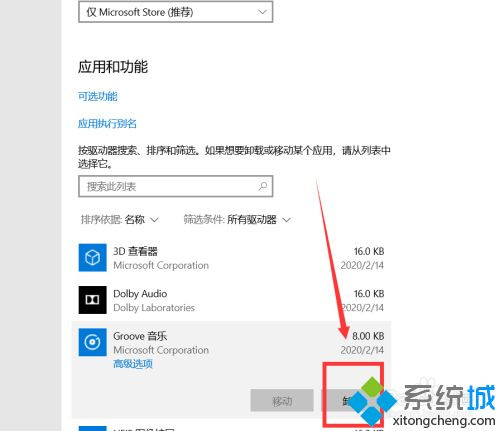This screenshot has width=500, height=431.
Task: Click the Dolby Audio app icon
Action: [92, 300]
